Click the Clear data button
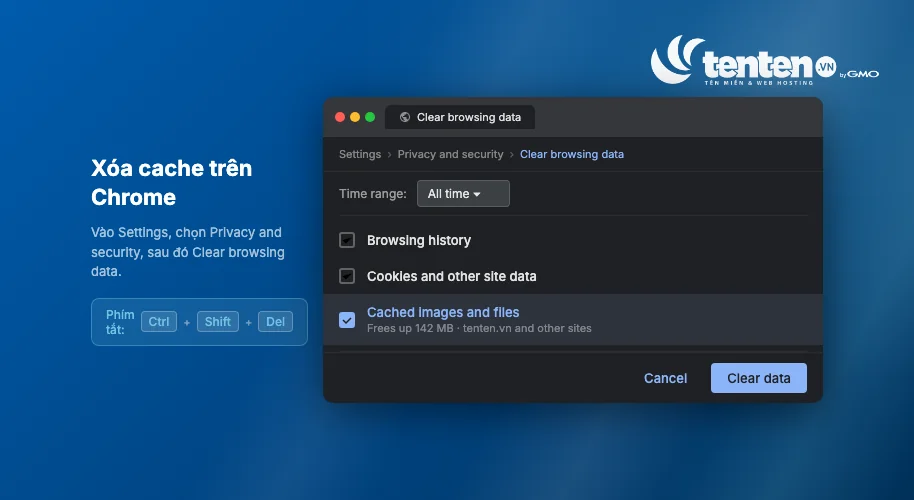 (x=758, y=378)
